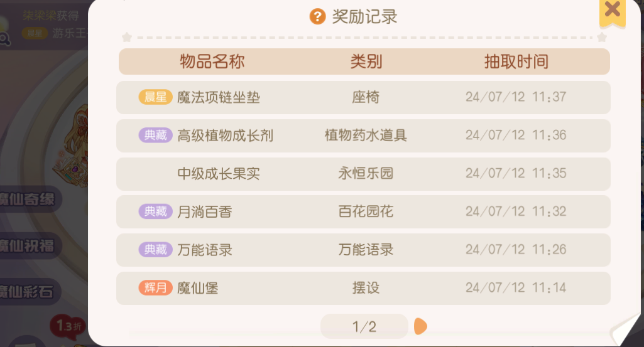Click the 1/2 page indicator
This screenshot has height=347, width=644.
point(364,326)
